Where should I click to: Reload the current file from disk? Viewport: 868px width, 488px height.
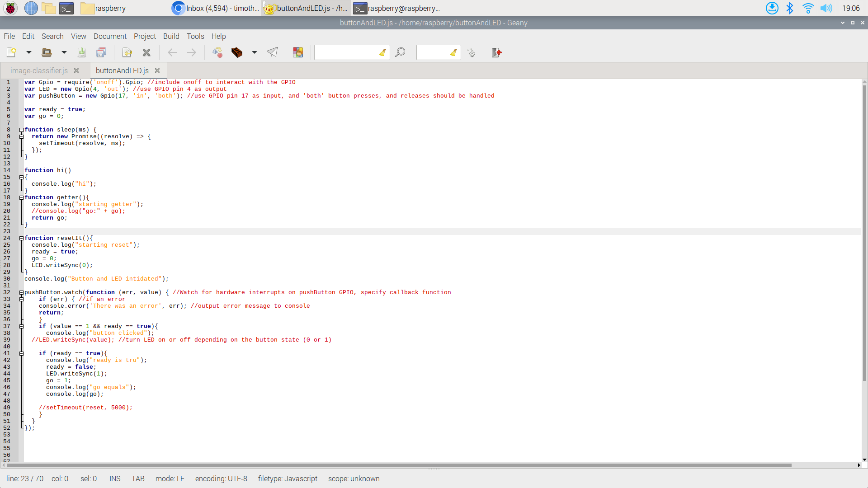click(x=127, y=52)
